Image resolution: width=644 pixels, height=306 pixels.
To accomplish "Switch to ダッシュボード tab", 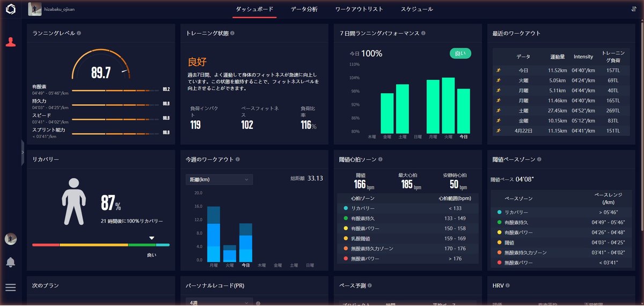I will [254, 9].
